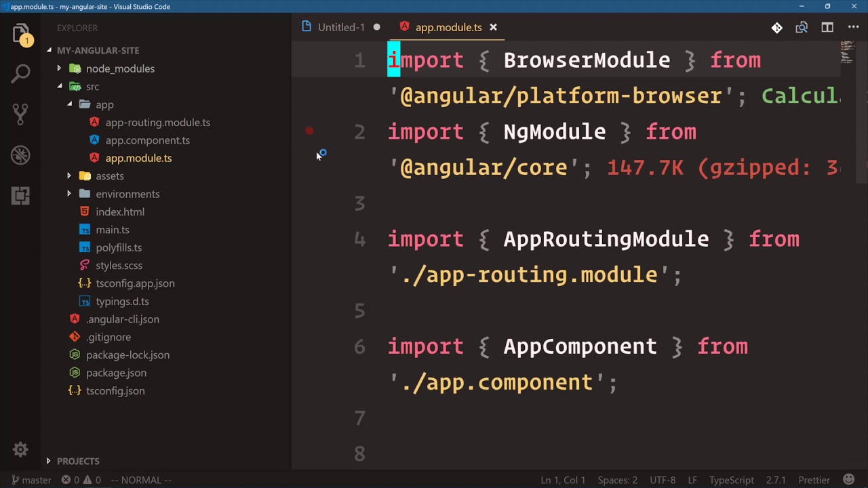Open tsconfig.app.json file
This screenshot has height=488, width=868.
point(135,283)
